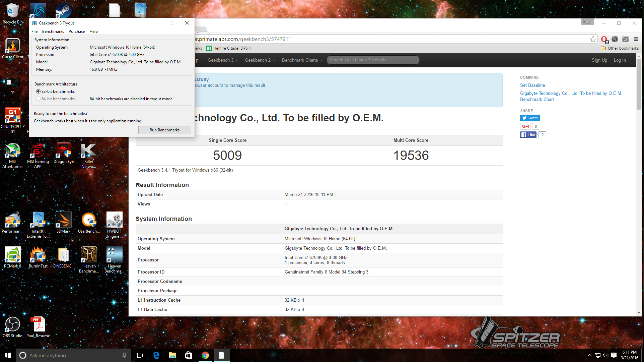This screenshot has width=644, height=362.
Task: Open Task View on taskbar
Action: pyautogui.click(x=139, y=355)
